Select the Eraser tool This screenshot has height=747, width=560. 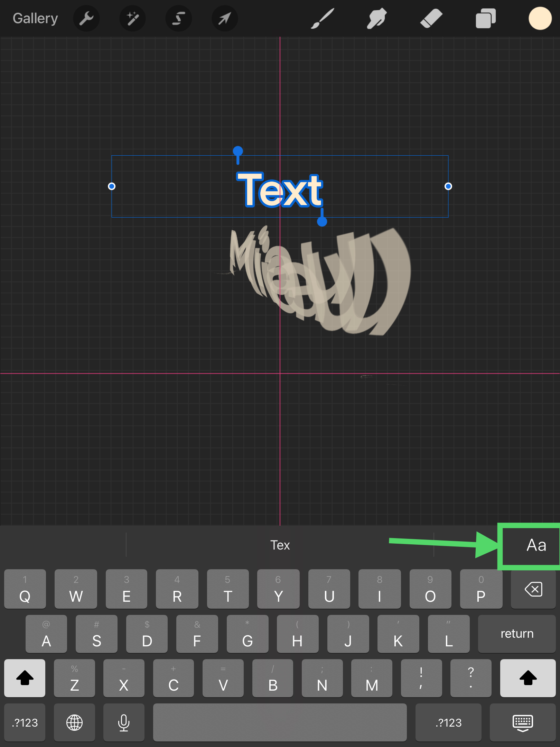tap(431, 18)
